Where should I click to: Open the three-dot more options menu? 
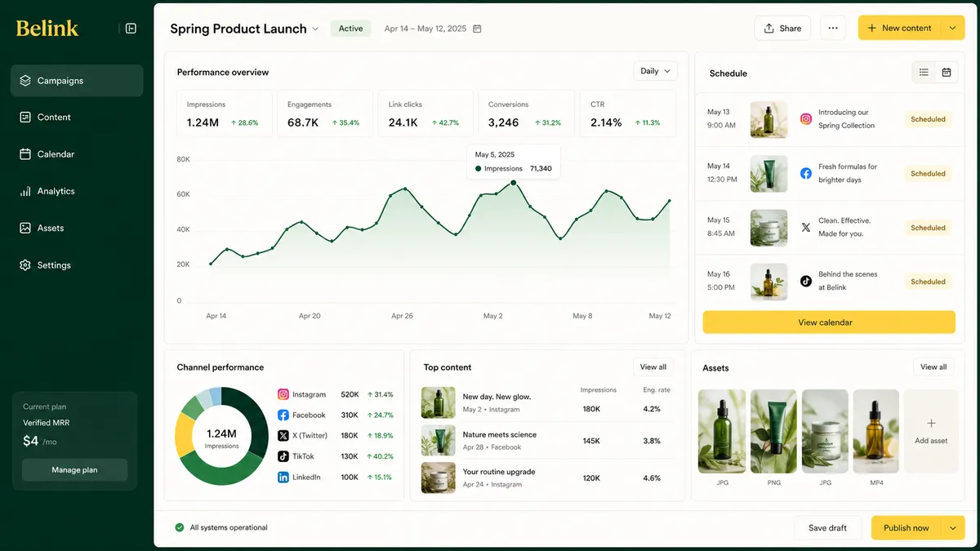coord(833,28)
